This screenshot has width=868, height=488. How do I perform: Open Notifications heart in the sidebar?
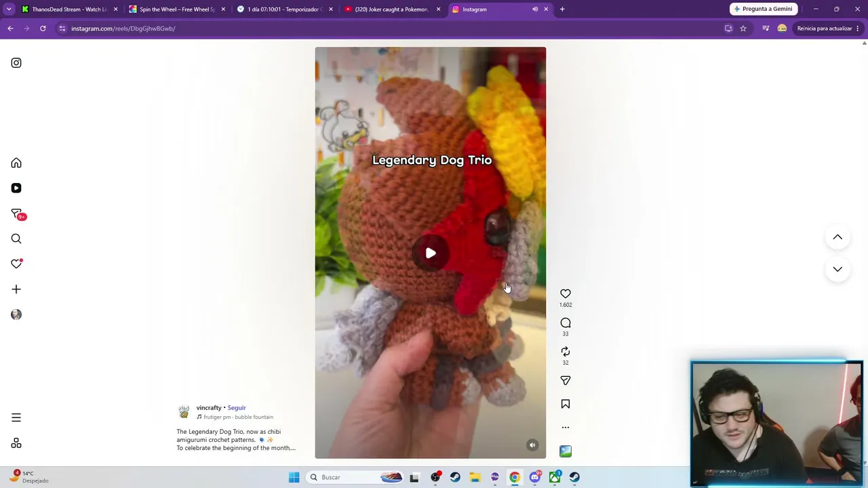16,264
